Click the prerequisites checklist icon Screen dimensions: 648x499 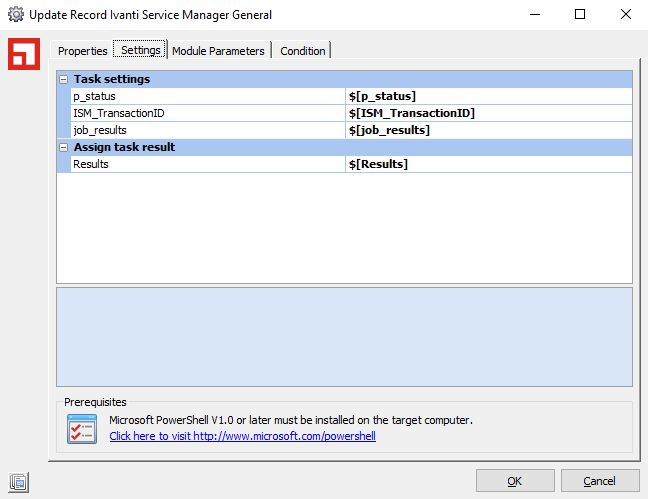(82, 429)
